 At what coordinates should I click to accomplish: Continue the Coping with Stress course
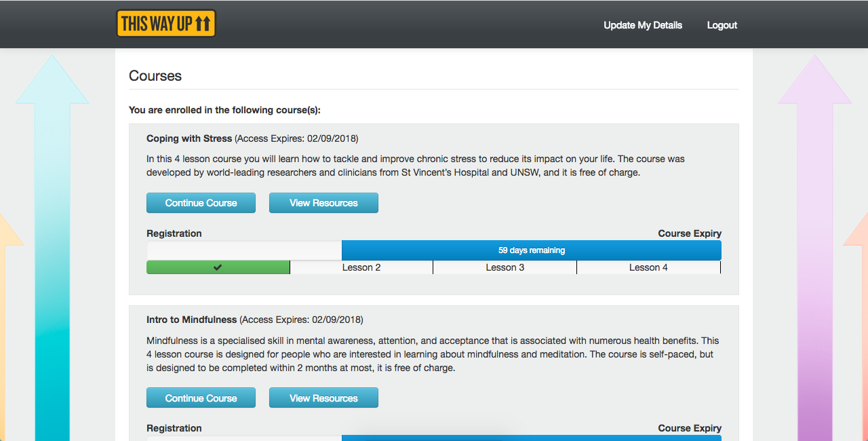pos(201,203)
